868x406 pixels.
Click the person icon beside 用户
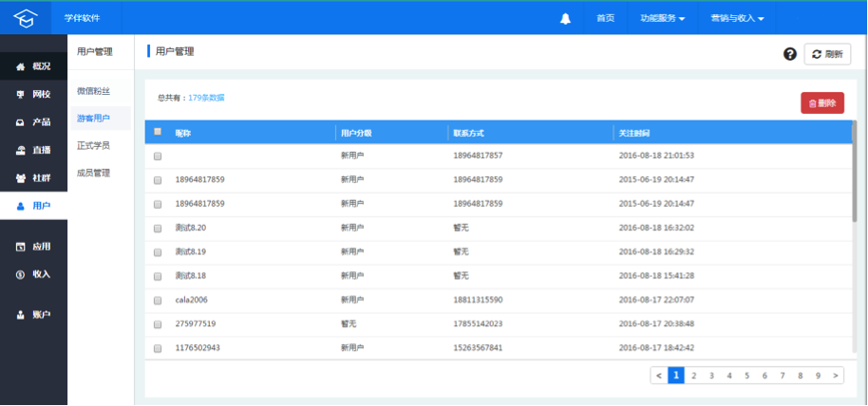(x=21, y=206)
